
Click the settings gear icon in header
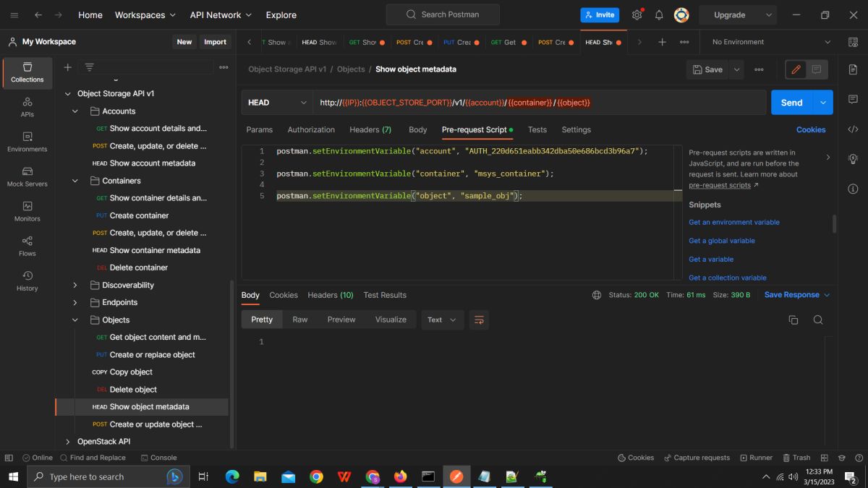tap(637, 14)
